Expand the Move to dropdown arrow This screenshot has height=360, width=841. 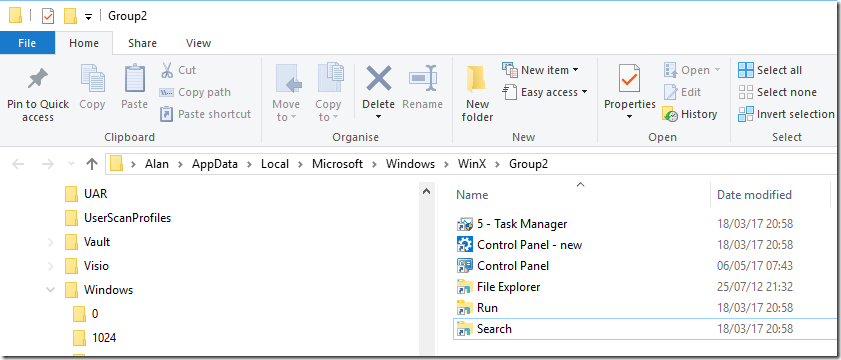coord(294,117)
